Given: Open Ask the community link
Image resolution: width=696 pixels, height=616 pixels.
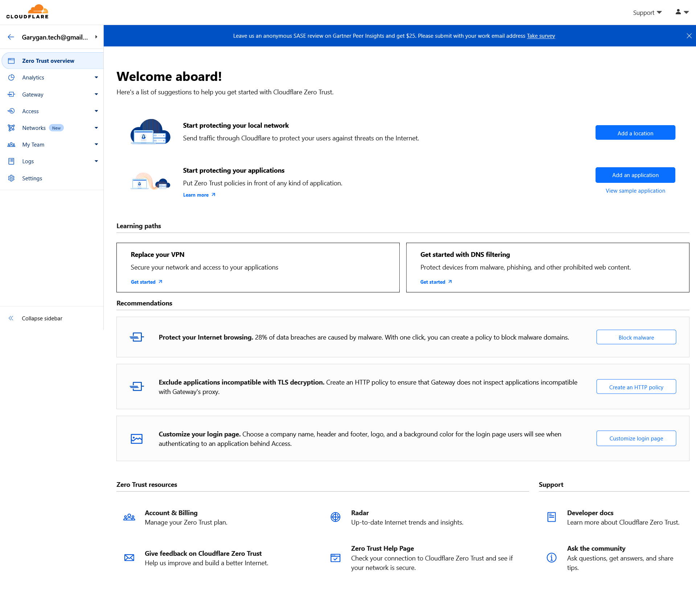Looking at the screenshot, I should point(596,548).
